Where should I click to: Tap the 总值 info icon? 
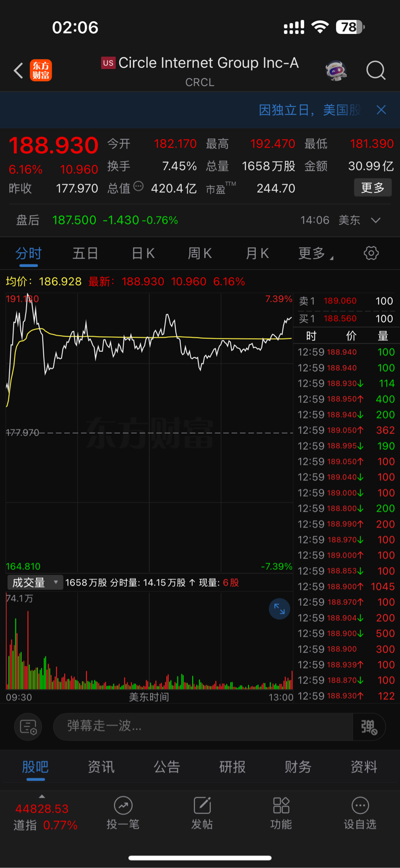coord(139,186)
